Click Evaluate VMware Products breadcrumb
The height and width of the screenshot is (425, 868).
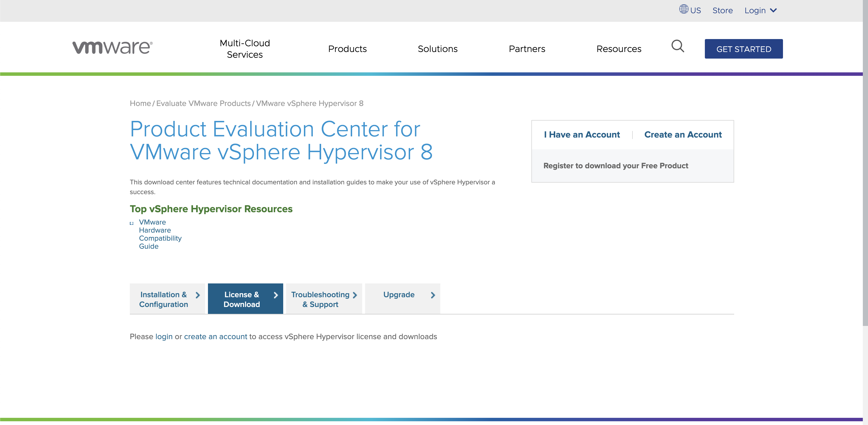203,103
